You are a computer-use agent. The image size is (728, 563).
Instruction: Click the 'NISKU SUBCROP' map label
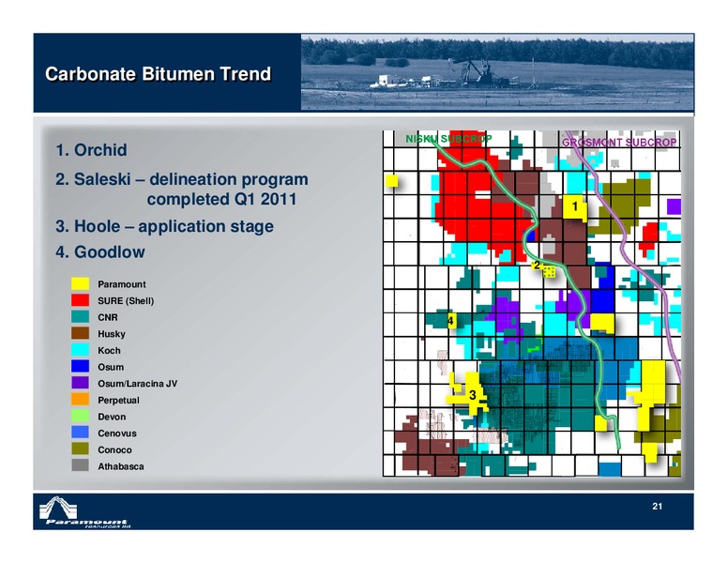coord(448,139)
